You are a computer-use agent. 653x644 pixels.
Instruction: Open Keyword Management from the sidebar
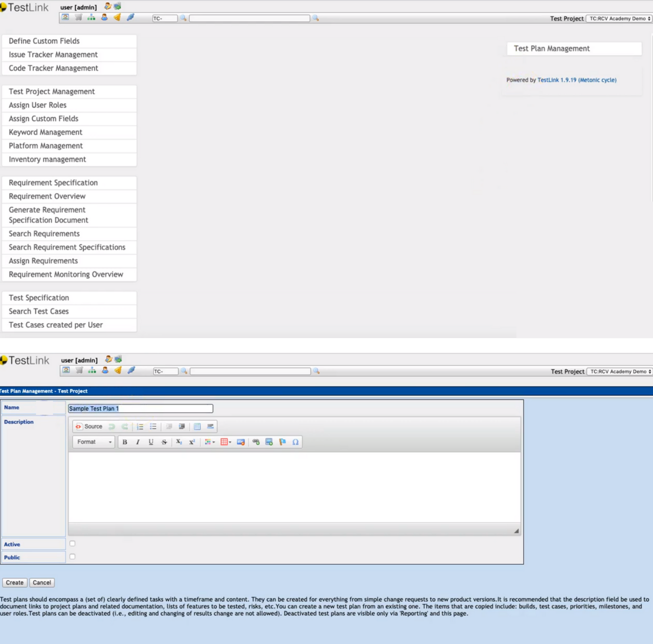click(45, 132)
